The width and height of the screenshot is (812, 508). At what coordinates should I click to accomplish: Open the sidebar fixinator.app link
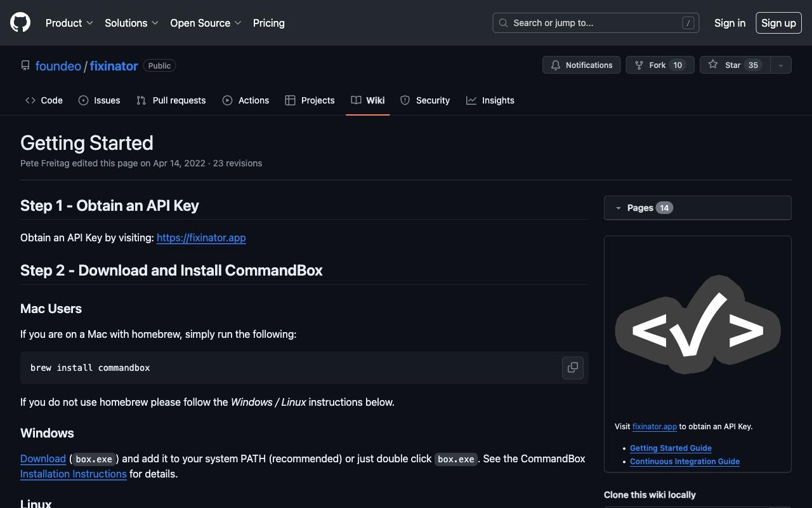coord(655,427)
